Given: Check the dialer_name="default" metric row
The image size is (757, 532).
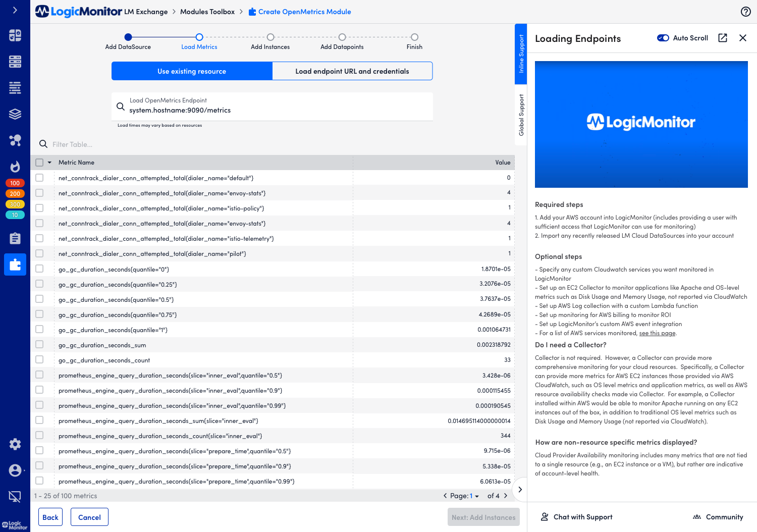Looking at the screenshot, I should 39,178.
